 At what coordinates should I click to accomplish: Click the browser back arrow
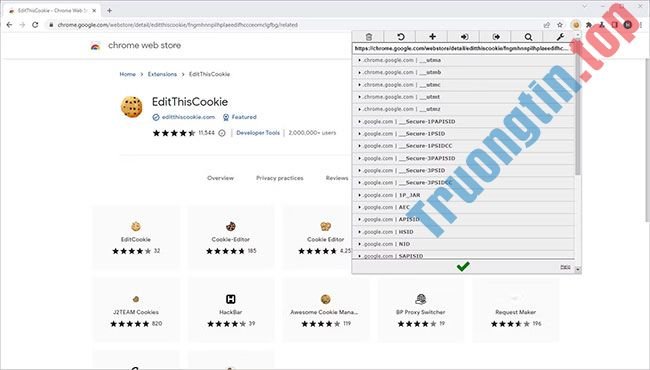[x=9, y=25]
